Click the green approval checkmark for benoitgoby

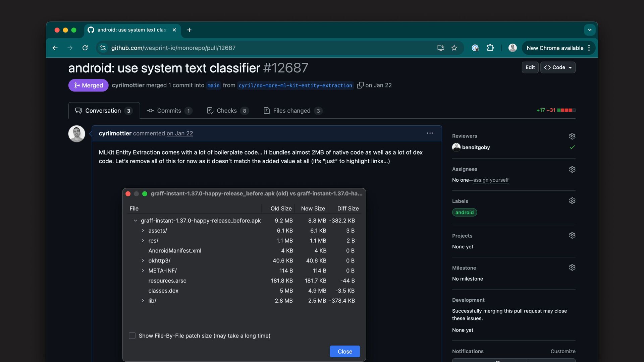tap(572, 147)
